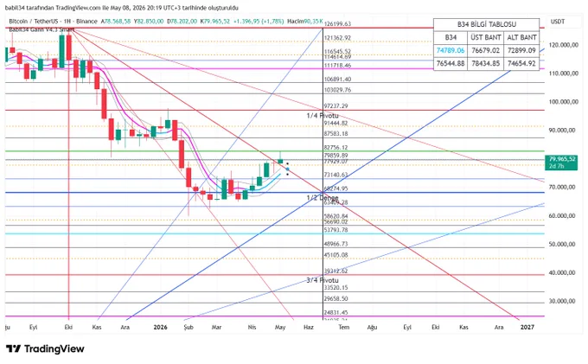This screenshot has height=364, width=588.
Task: Click the Şub month label
Action: (189, 328)
